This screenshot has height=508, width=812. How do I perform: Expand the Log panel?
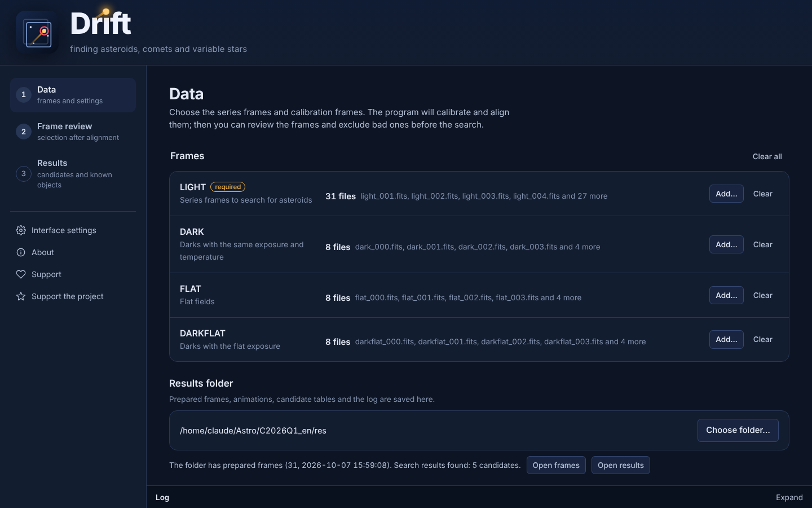(789, 497)
